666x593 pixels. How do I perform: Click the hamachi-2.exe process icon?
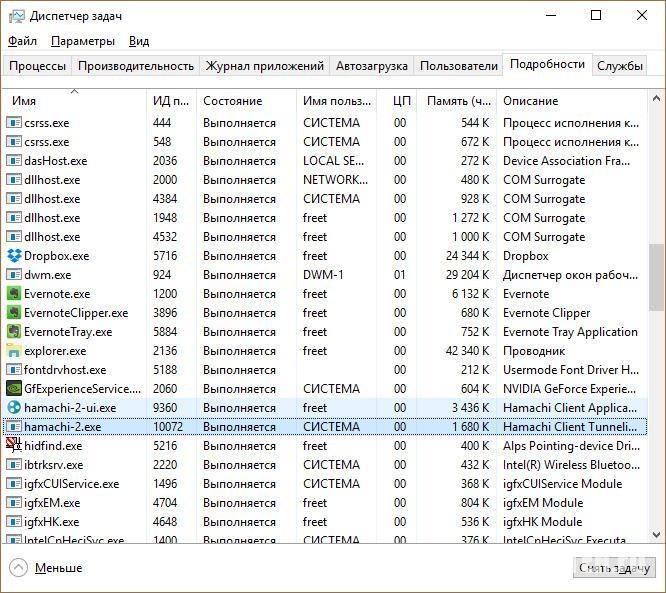(x=14, y=426)
